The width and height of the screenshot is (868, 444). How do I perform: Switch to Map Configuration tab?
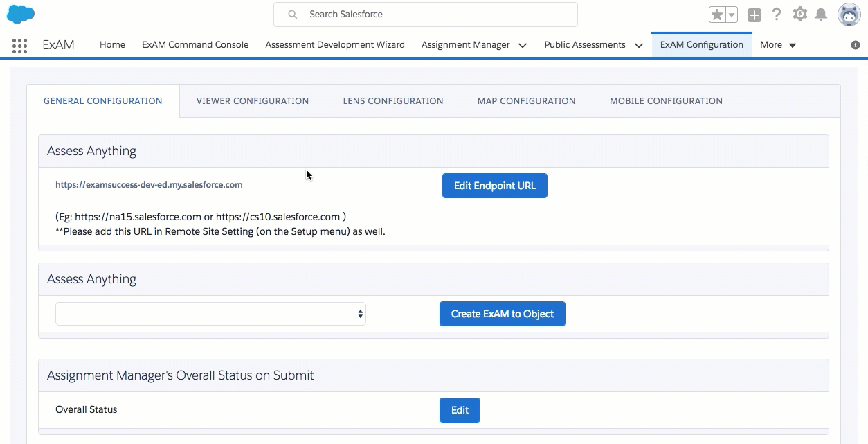[x=526, y=101]
